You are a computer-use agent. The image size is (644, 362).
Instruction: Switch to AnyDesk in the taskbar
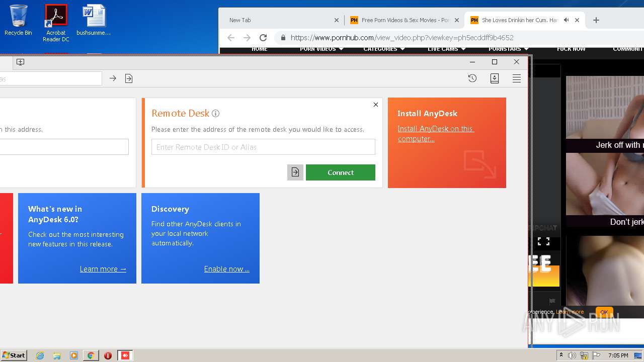pyautogui.click(x=125, y=355)
